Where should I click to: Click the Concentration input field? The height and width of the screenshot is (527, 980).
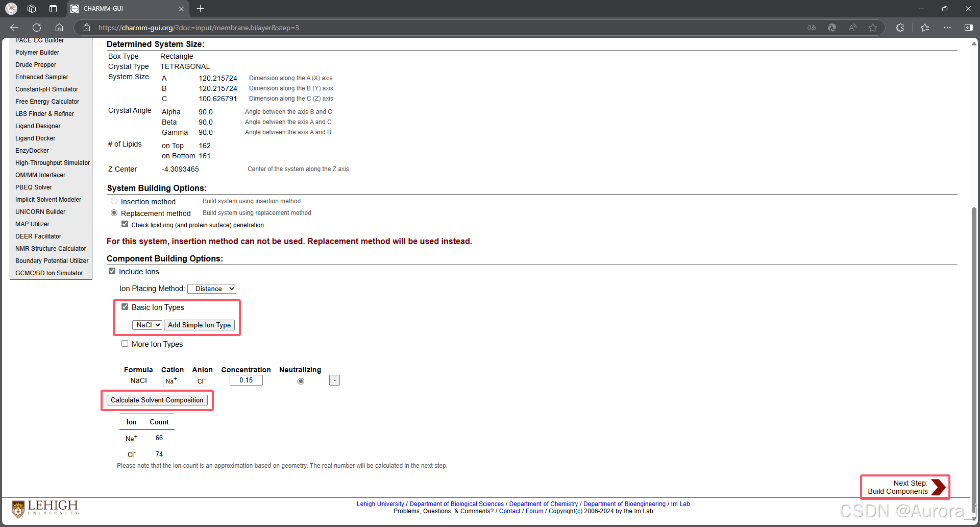246,380
